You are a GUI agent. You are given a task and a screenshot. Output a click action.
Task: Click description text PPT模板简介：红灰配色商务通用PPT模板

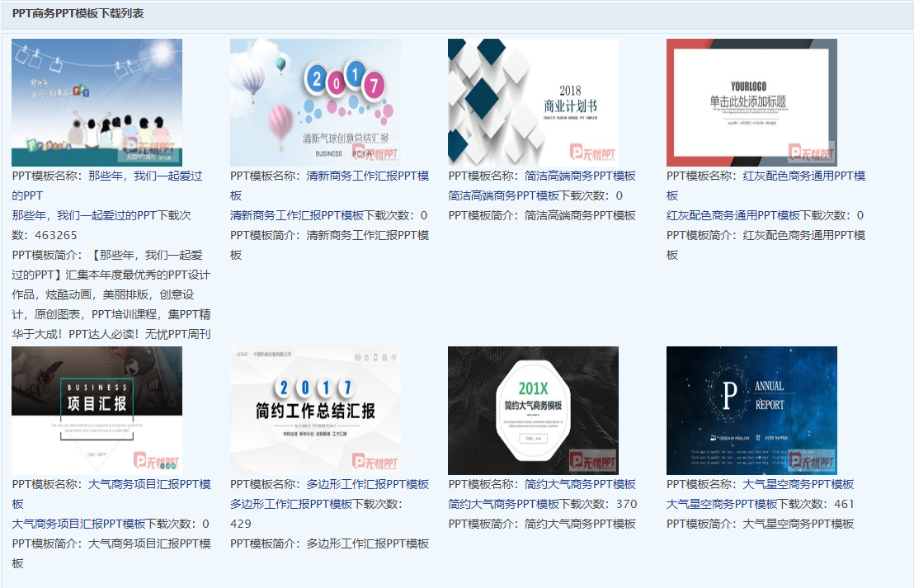tap(766, 245)
